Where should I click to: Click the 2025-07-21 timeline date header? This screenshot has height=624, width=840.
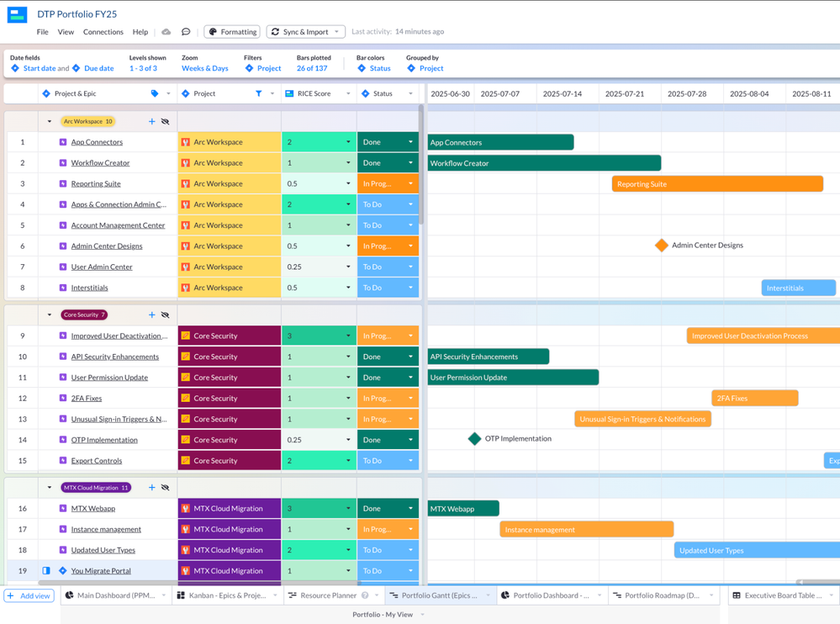tap(625, 93)
